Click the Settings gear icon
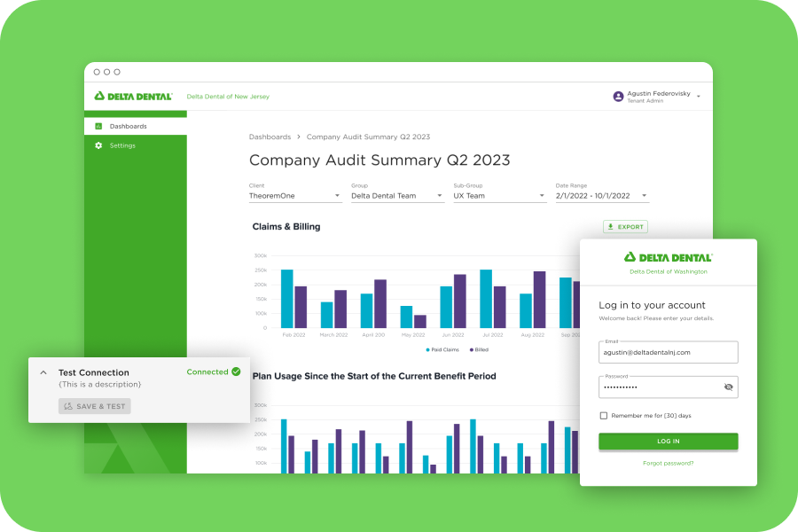Screen dimensions: 798x532 pyautogui.click(x=98, y=145)
